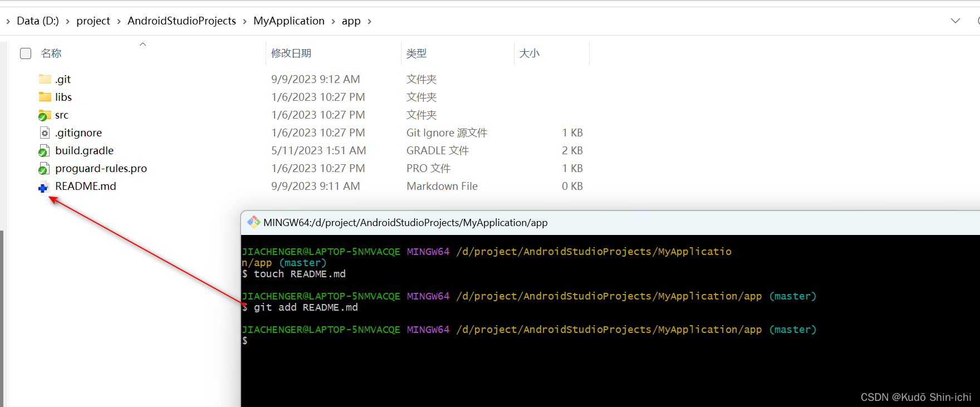
Task: Open the .git folder icon
Action: click(45, 79)
